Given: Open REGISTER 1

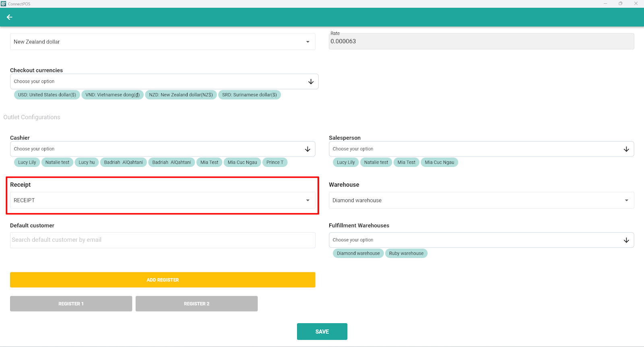Looking at the screenshot, I should (x=71, y=304).
